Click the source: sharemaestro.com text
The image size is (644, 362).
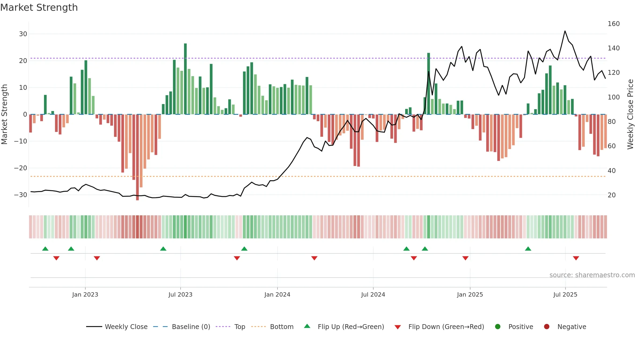point(592,275)
